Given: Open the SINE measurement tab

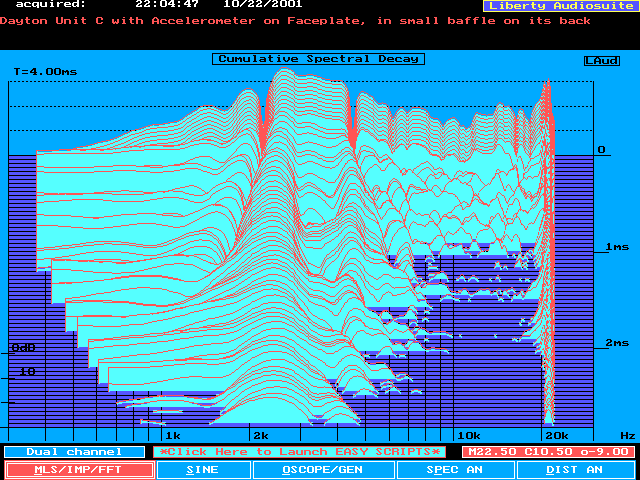Looking at the screenshot, I should [x=203, y=469].
